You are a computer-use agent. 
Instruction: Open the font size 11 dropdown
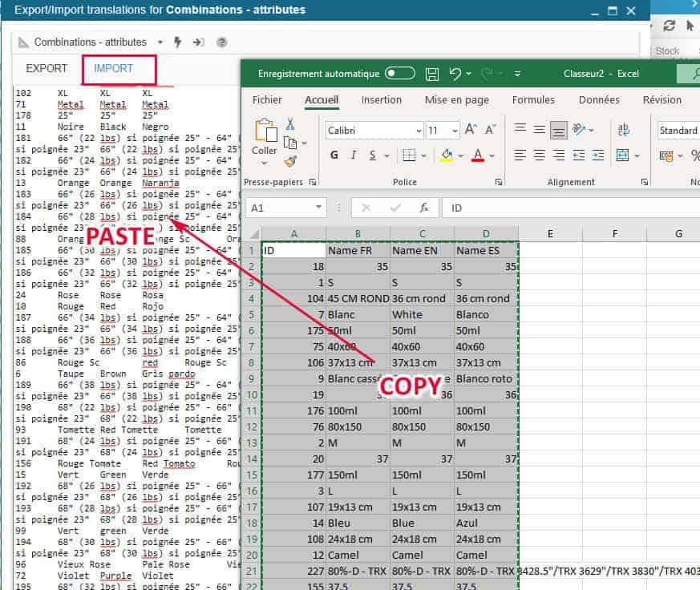[455, 131]
